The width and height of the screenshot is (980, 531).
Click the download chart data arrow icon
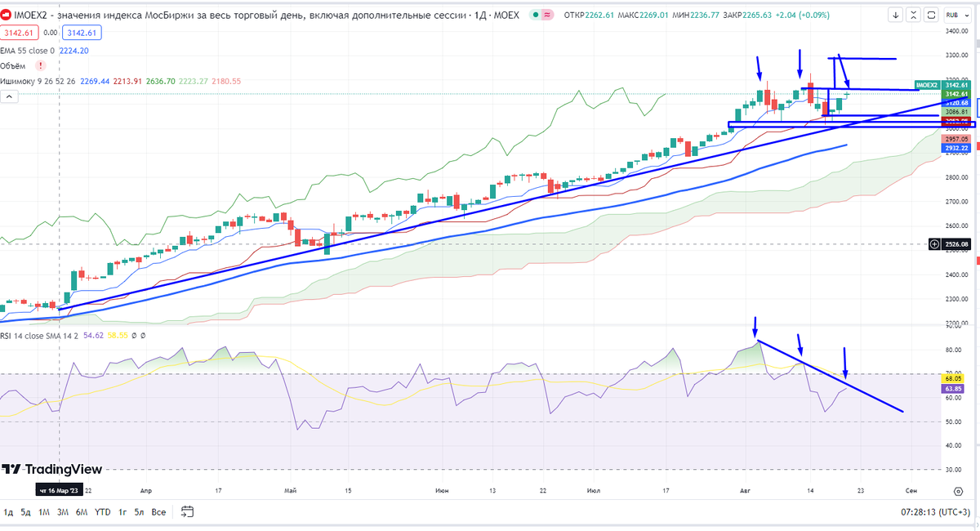pos(896,14)
